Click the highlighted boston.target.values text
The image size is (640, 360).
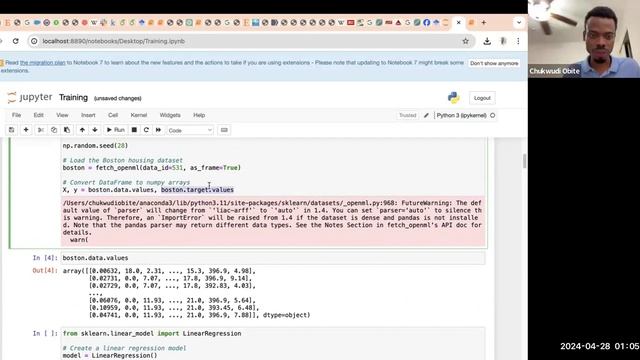[x=197, y=190]
